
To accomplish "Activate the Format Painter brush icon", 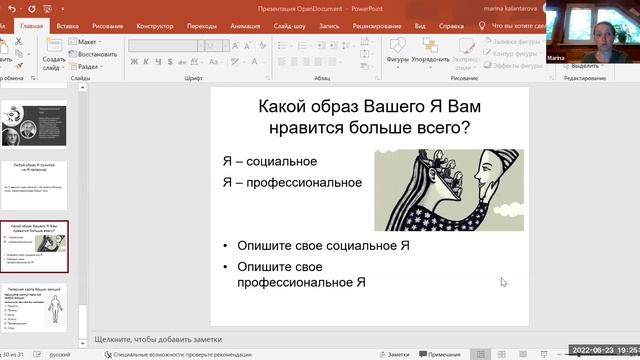I will 19,66.
